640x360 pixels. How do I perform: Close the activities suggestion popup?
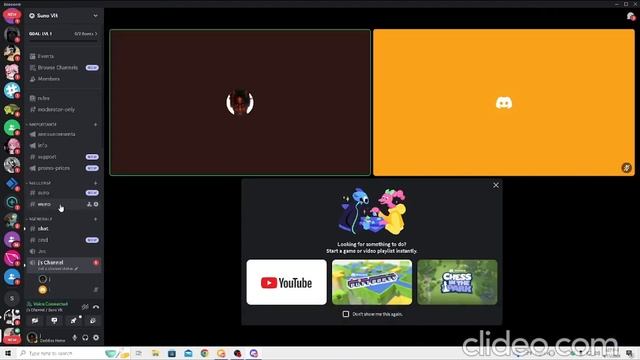(x=496, y=185)
